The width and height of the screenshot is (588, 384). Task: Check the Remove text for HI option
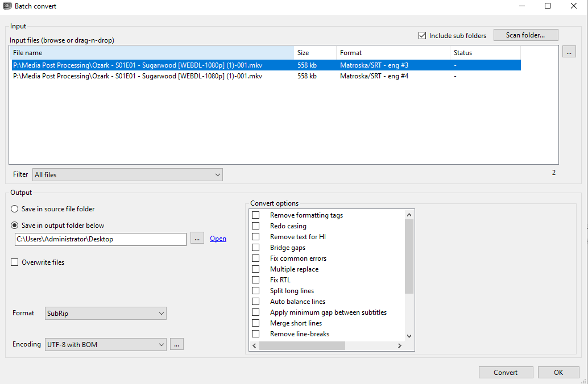point(255,236)
